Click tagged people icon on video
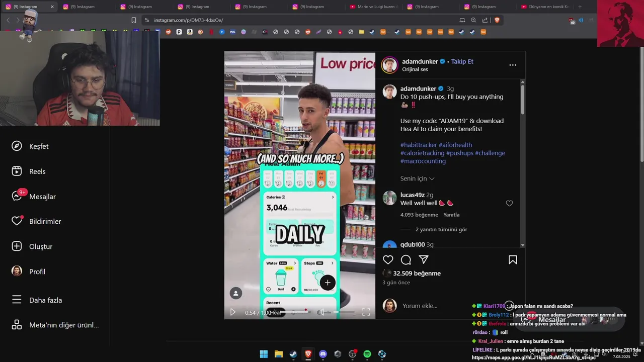Viewport: 644px width, 362px height. (235, 293)
